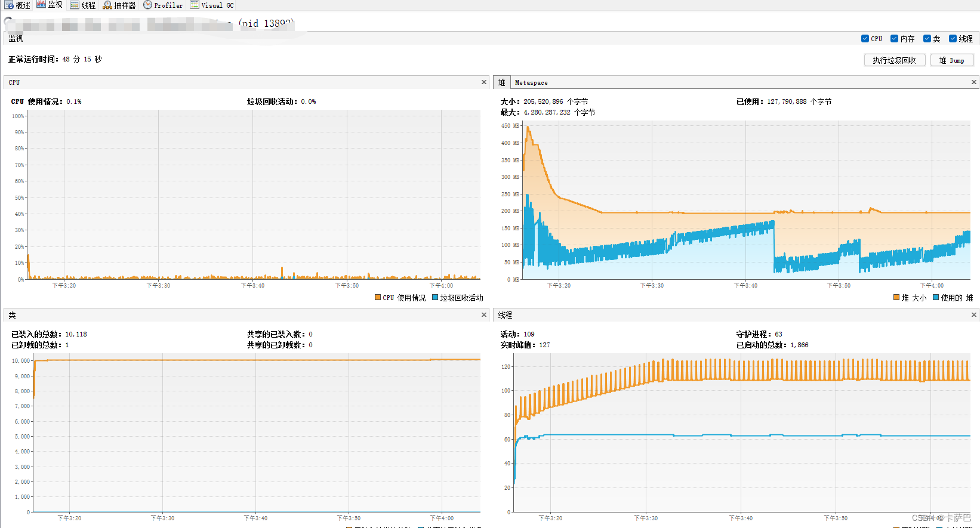Switch to the 监视 monitor tab
The height and width of the screenshot is (528, 980).
[x=49, y=5]
